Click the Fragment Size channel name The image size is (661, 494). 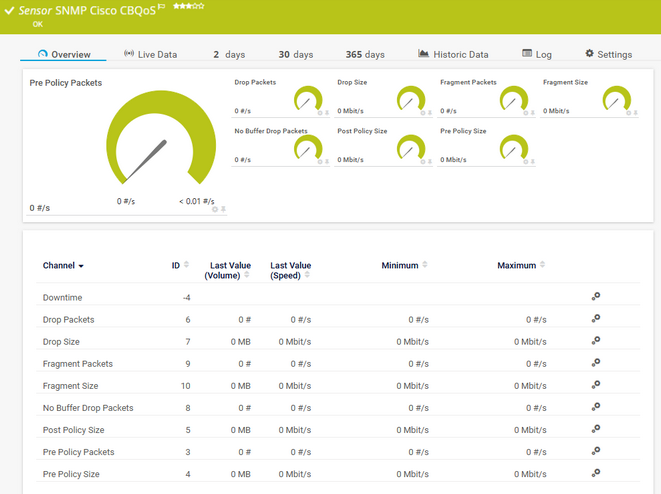tap(70, 386)
